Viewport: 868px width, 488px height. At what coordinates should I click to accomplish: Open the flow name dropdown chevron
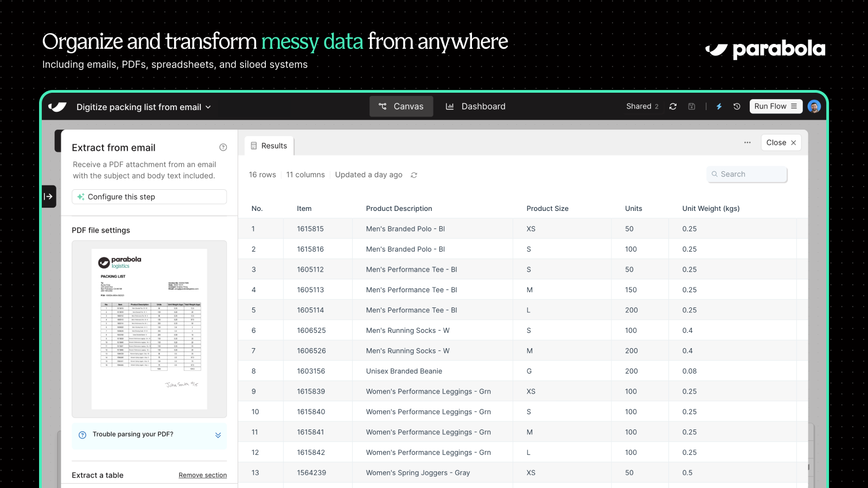coord(208,107)
